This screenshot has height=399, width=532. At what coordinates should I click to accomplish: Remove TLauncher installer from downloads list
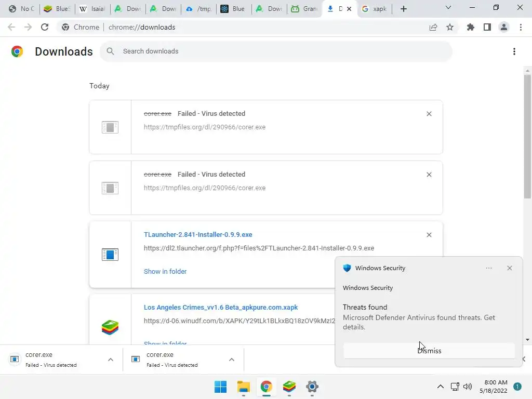[429, 235]
